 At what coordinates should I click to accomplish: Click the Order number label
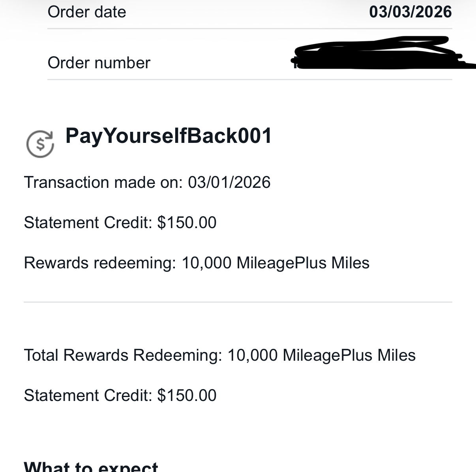99,63
